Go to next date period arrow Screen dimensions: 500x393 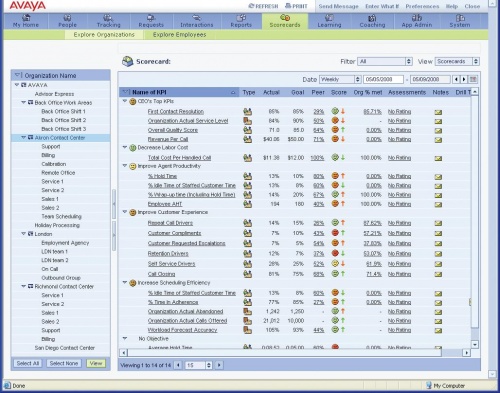click(x=464, y=79)
